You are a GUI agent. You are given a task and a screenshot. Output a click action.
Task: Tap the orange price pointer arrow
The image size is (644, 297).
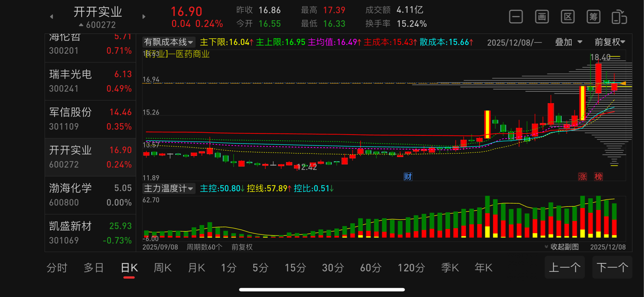[623, 84]
